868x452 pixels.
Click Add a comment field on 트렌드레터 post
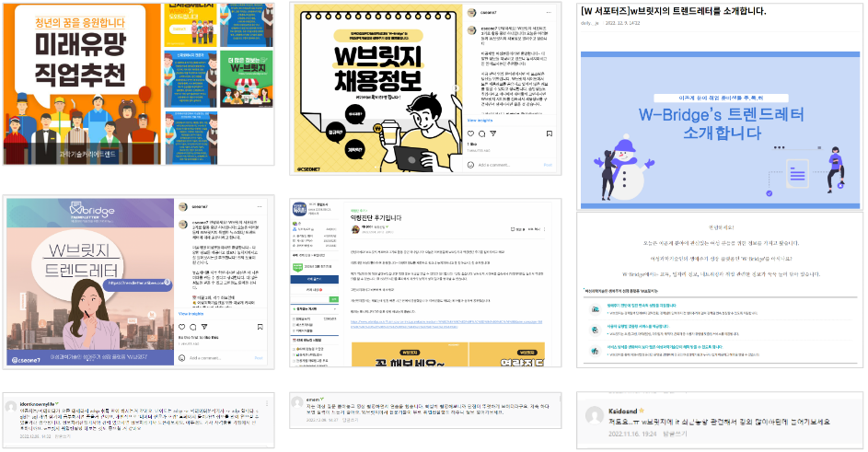tap(205, 358)
